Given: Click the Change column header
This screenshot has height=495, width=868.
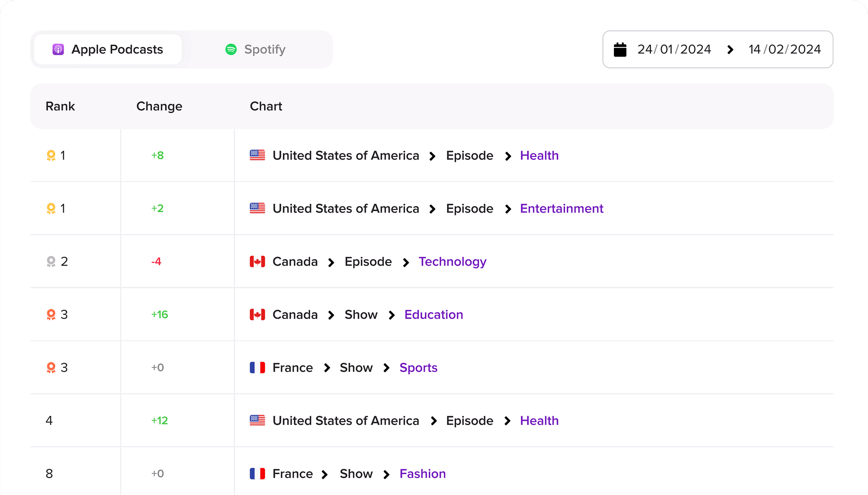Looking at the screenshot, I should point(159,106).
